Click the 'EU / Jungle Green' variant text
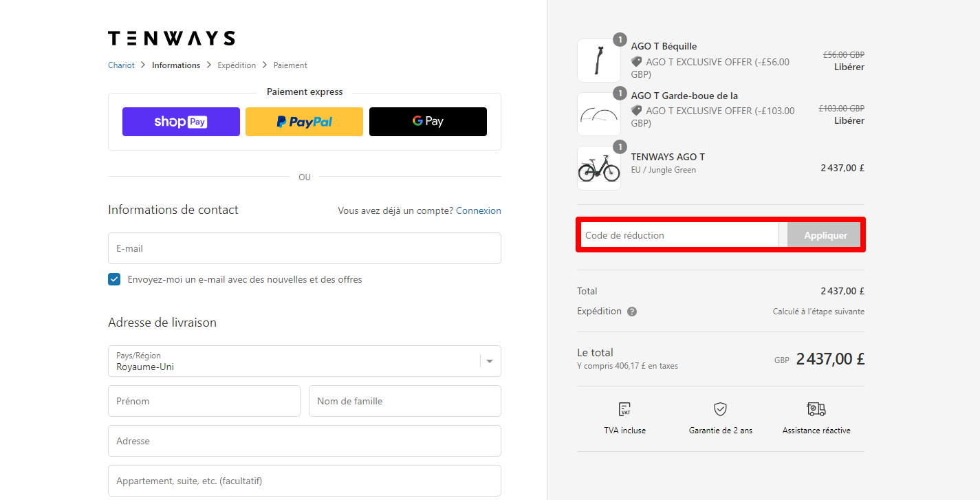Image resolution: width=980 pixels, height=500 pixels. (x=664, y=170)
